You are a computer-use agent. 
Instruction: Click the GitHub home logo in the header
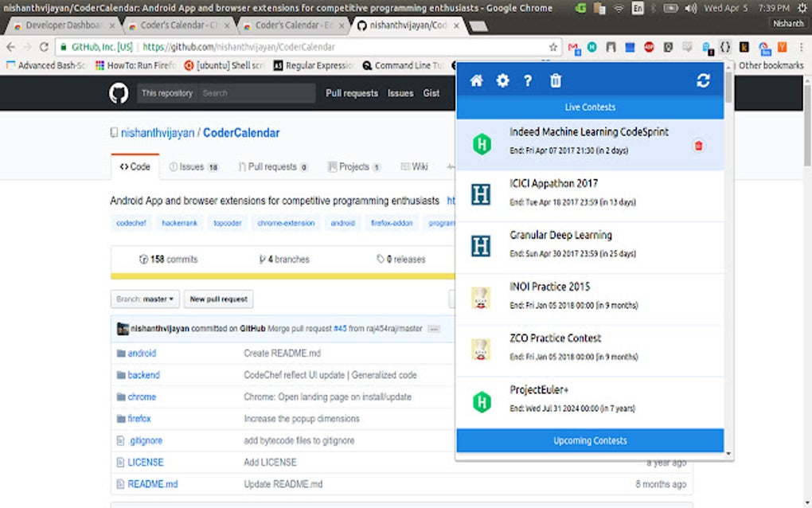(x=118, y=93)
